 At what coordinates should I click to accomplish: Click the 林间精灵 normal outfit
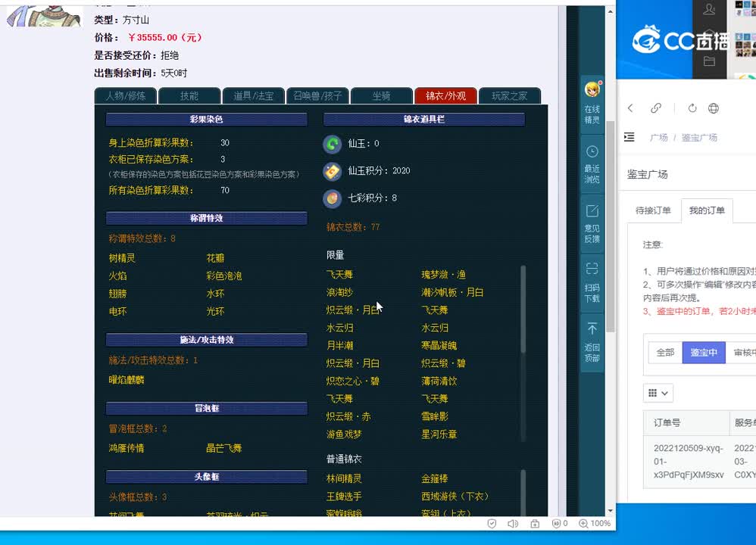344,479
